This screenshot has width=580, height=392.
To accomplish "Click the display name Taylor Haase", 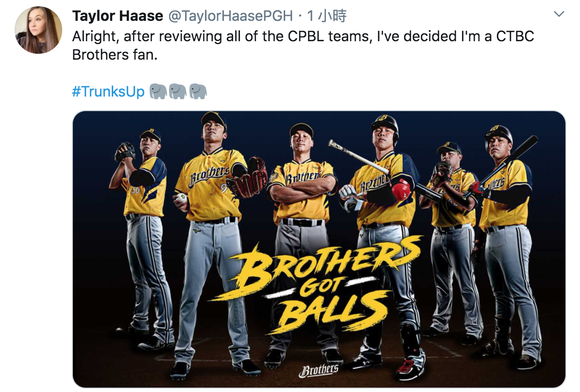I will coord(117,16).
